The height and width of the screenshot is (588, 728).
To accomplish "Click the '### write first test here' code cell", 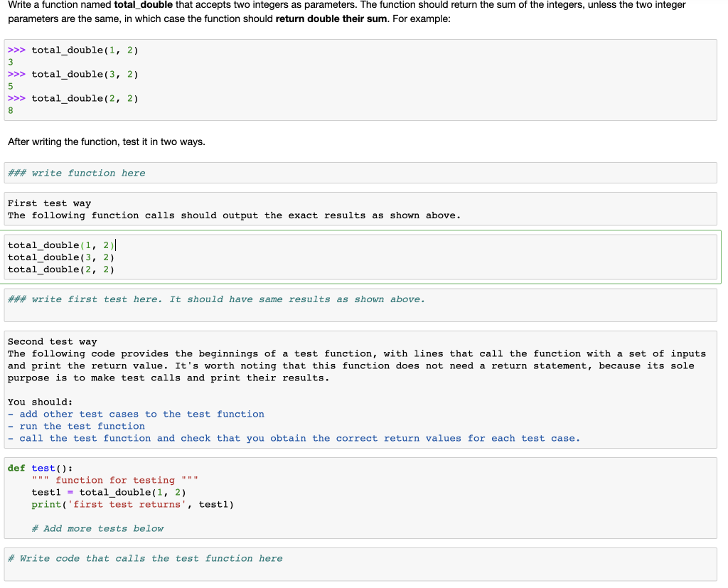I will 360,305.
